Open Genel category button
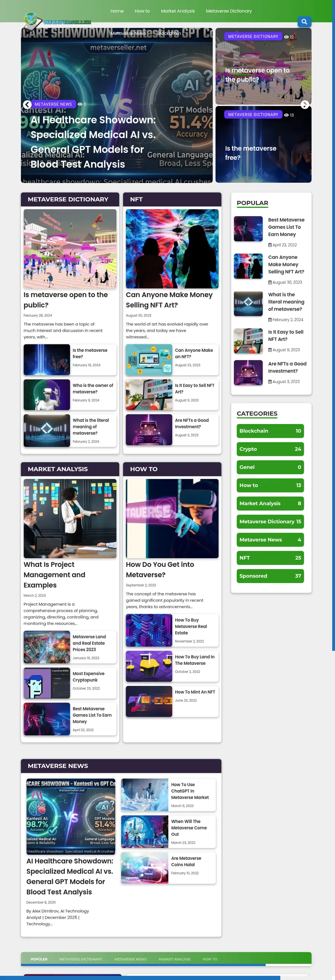The width and height of the screenshot is (335, 980). (270, 467)
